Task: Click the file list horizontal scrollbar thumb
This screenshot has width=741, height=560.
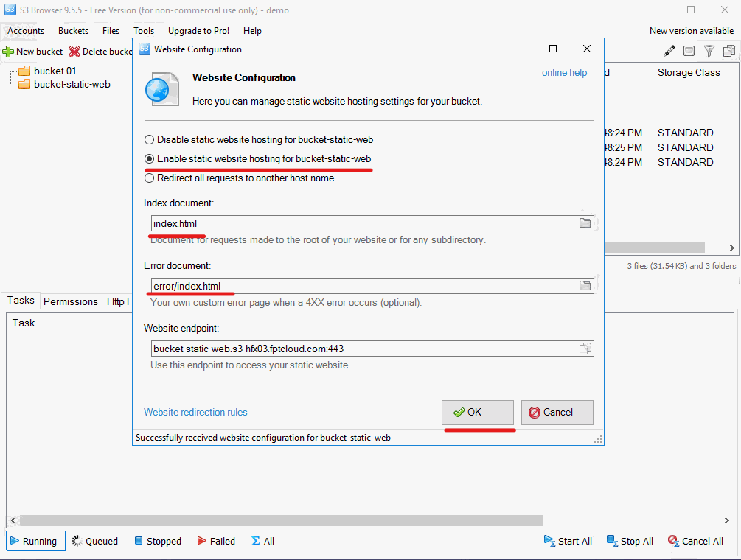Action: tap(655, 248)
